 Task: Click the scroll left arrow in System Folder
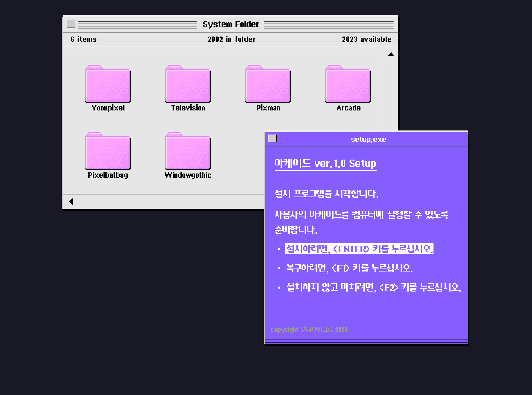[71, 202]
